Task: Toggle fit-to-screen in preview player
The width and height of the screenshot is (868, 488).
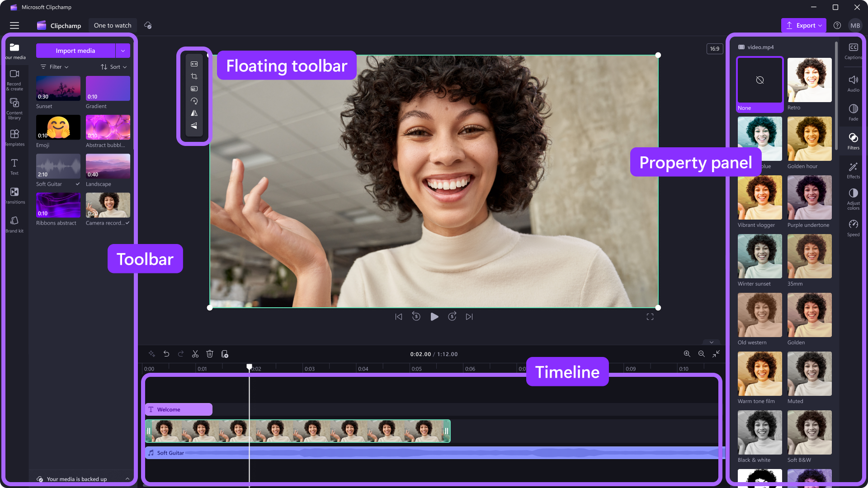Action: [x=650, y=317]
